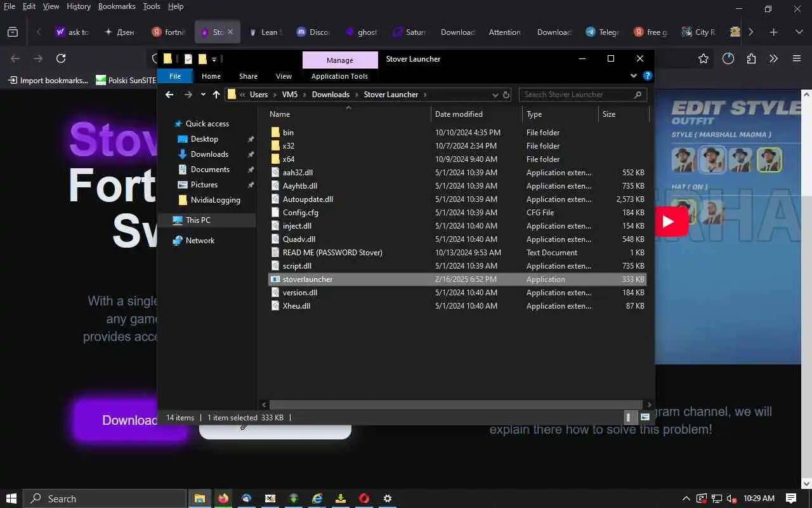Viewport: 812px width, 508px height.
Task: Go back in the File Explorer
Action: tap(169, 95)
